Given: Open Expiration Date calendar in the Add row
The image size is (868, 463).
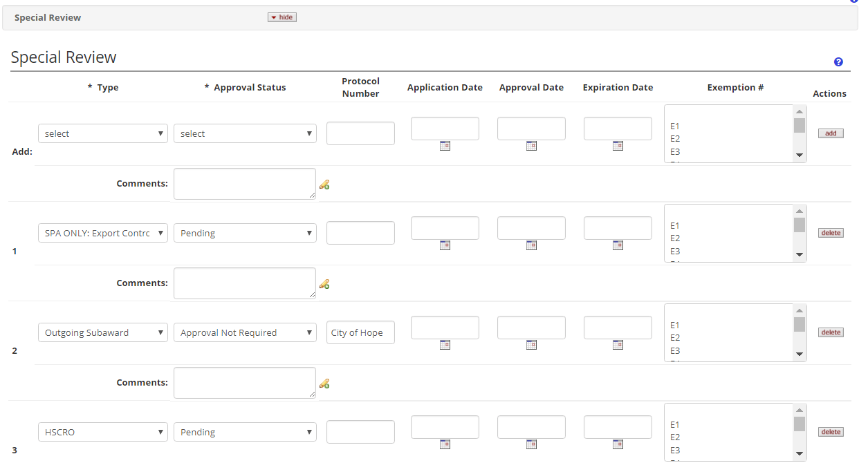Looking at the screenshot, I should point(618,146).
